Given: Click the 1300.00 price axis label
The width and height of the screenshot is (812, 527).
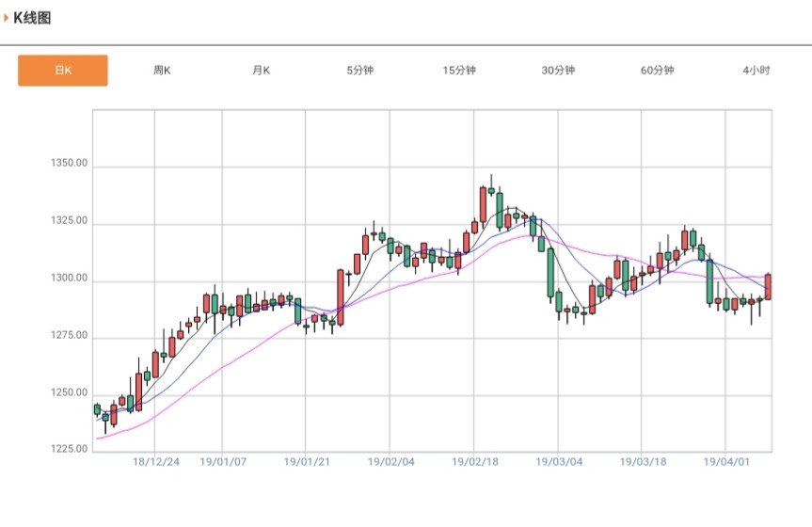Looking at the screenshot, I should (69, 279).
